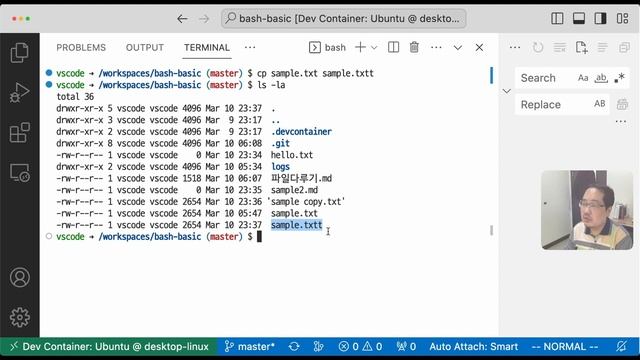Open new search editor icon
Image resolution: width=640 pixels, height=360 pixels.
pos(581,48)
